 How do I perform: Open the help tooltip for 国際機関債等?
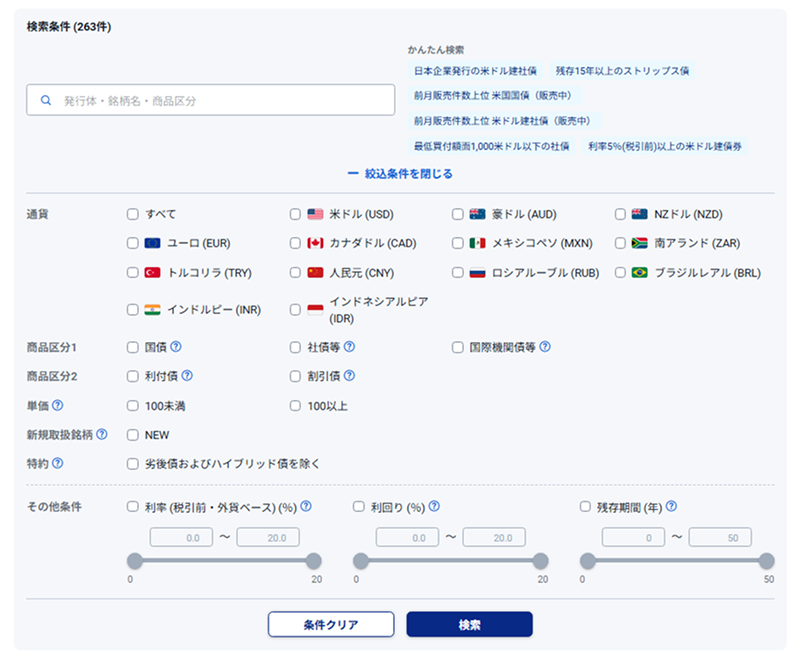click(545, 347)
